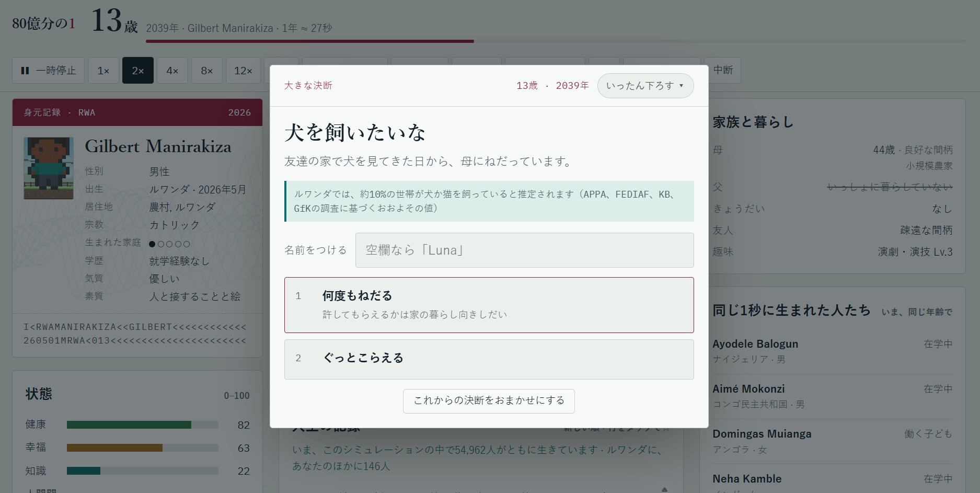Switch speed to 4×
Screen dimensions: 980x493
pos(172,71)
